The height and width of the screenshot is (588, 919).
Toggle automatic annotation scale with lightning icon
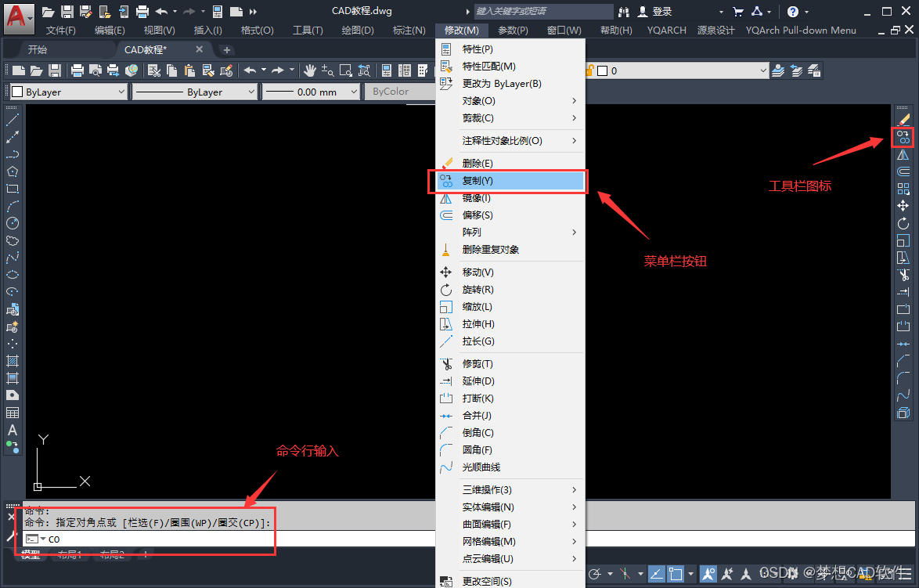727,574
